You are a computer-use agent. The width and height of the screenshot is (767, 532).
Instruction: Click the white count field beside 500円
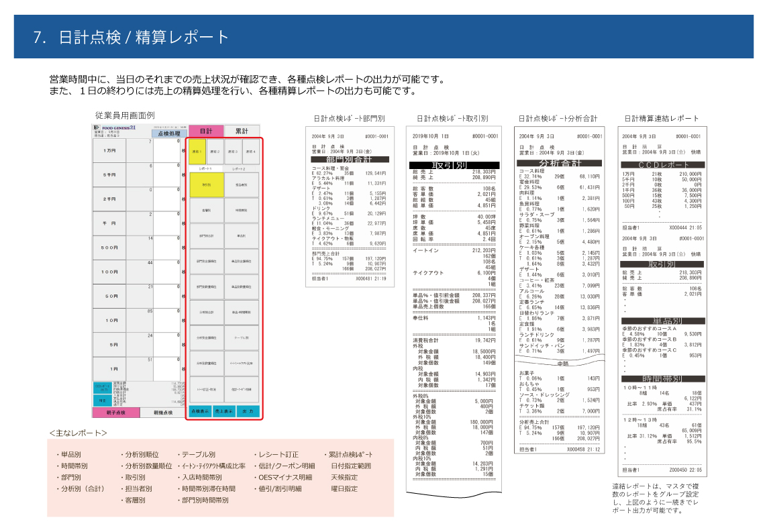(167, 248)
